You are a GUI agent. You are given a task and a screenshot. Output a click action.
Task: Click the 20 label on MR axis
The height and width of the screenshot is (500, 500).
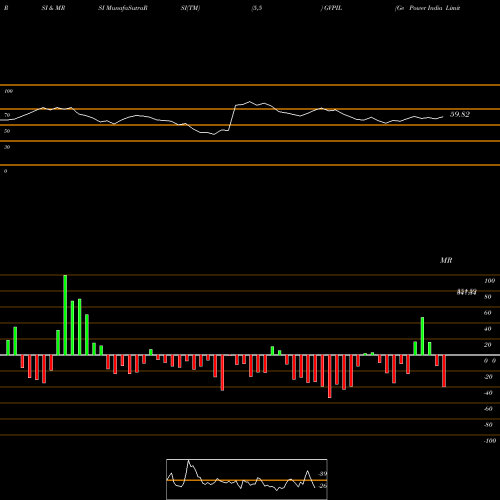(488, 345)
